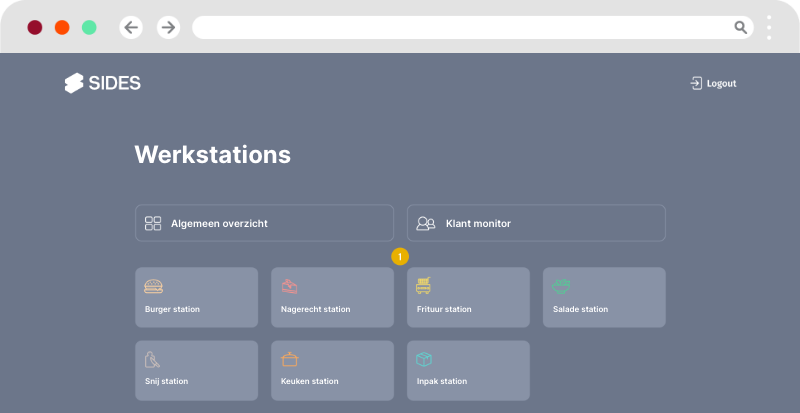This screenshot has width=800, height=413.
Task: Click the SIDES logo
Action: 102,83
